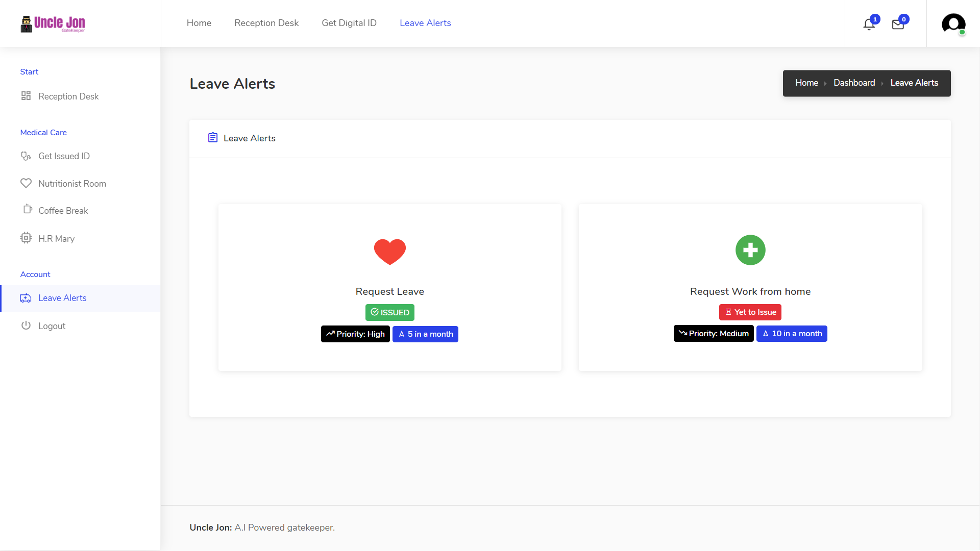Image resolution: width=980 pixels, height=551 pixels.
Task: Open Nutritionist Room sidebar item
Action: tap(72, 184)
